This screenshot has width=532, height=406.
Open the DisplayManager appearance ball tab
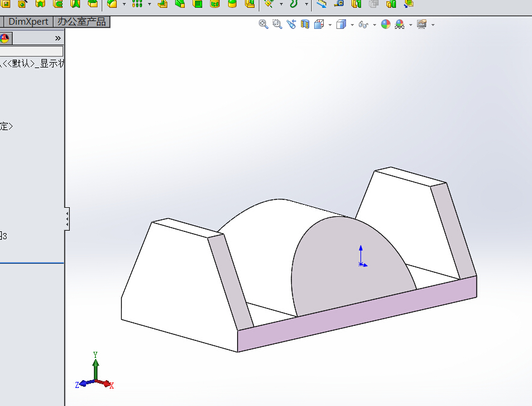pyautogui.click(x=5, y=39)
